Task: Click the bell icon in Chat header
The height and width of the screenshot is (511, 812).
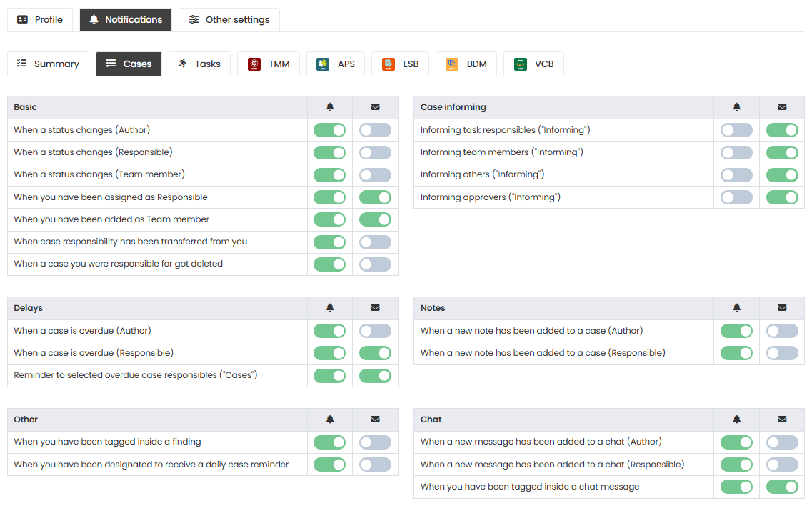Action: (x=736, y=420)
